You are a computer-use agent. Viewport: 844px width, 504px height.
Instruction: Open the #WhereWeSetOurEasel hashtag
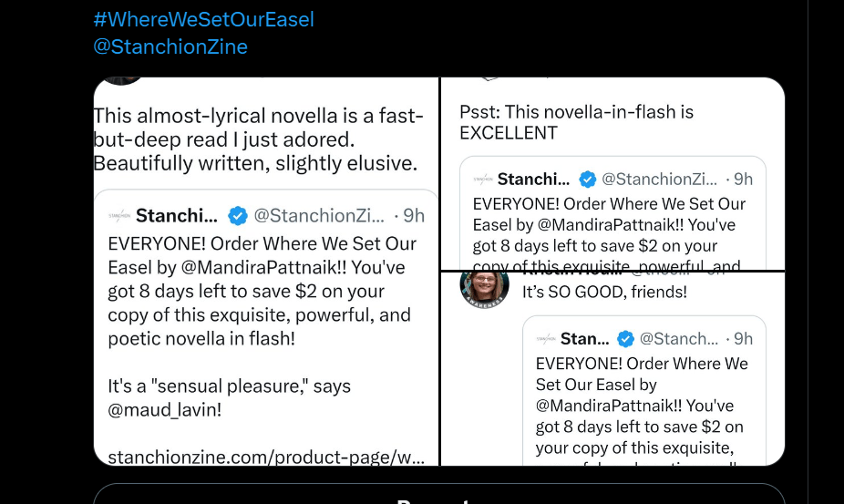(x=203, y=19)
